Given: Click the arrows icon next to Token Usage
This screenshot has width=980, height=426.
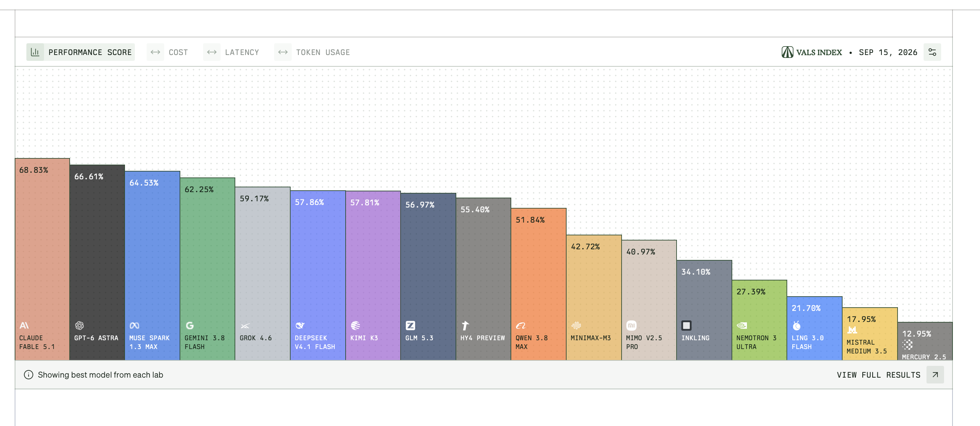Looking at the screenshot, I should (283, 52).
